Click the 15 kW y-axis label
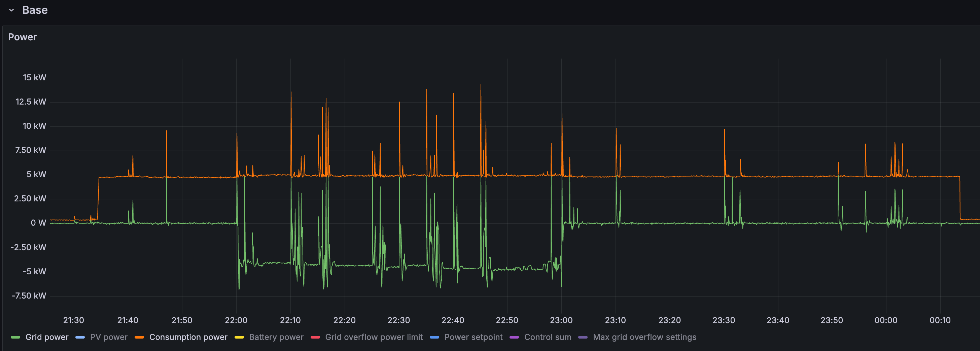The image size is (980, 351). tap(34, 77)
